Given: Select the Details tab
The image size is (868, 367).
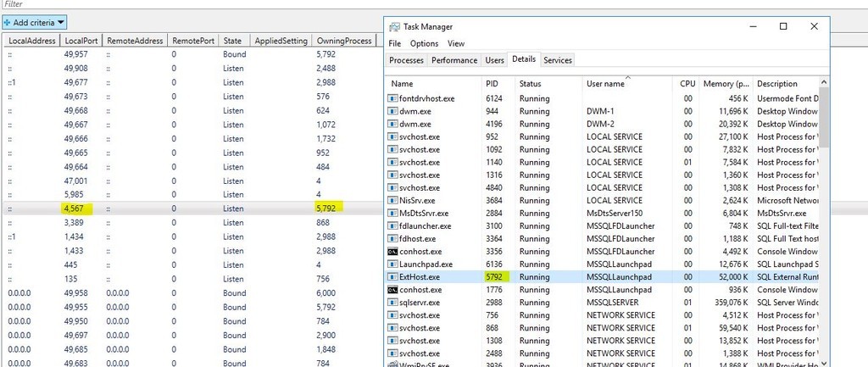Looking at the screenshot, I should click(x=524, y=59).
